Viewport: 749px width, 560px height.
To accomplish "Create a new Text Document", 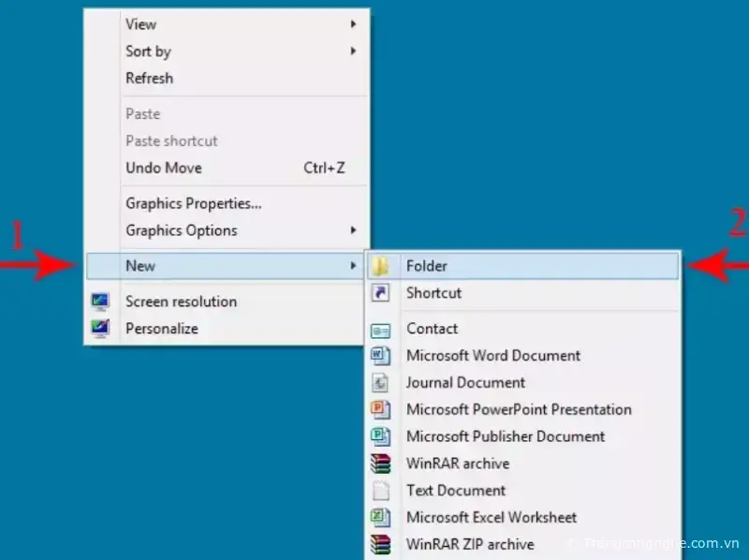I will (x=456, y=491).
